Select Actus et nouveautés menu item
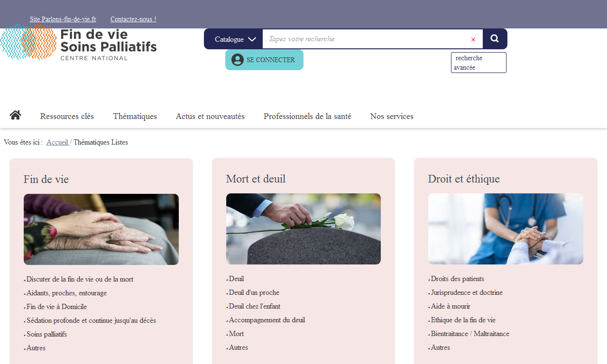The height and width of the screenshot is (364, 607). 210,116
